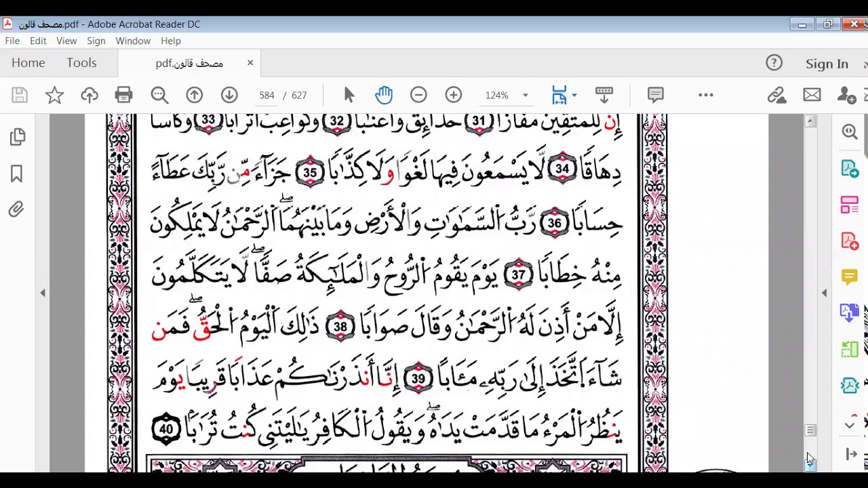Click the Save file icon

point(19,96)
